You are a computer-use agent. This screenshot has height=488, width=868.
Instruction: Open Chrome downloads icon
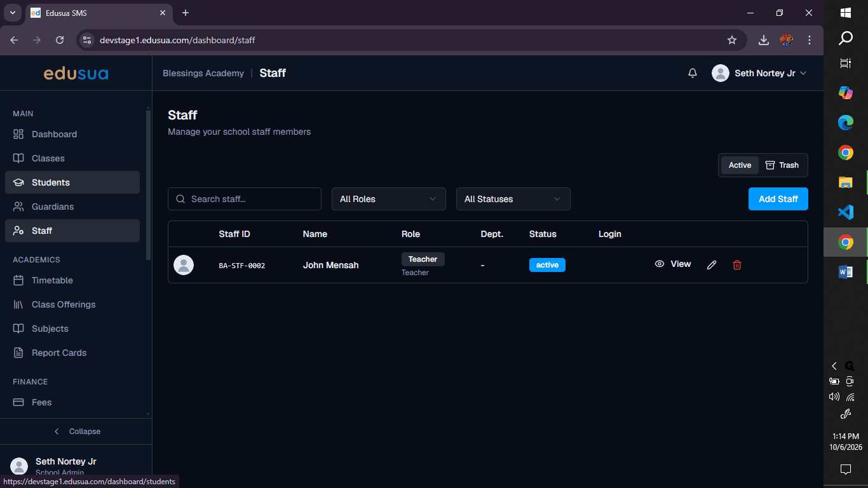click(x=764, y=40)
